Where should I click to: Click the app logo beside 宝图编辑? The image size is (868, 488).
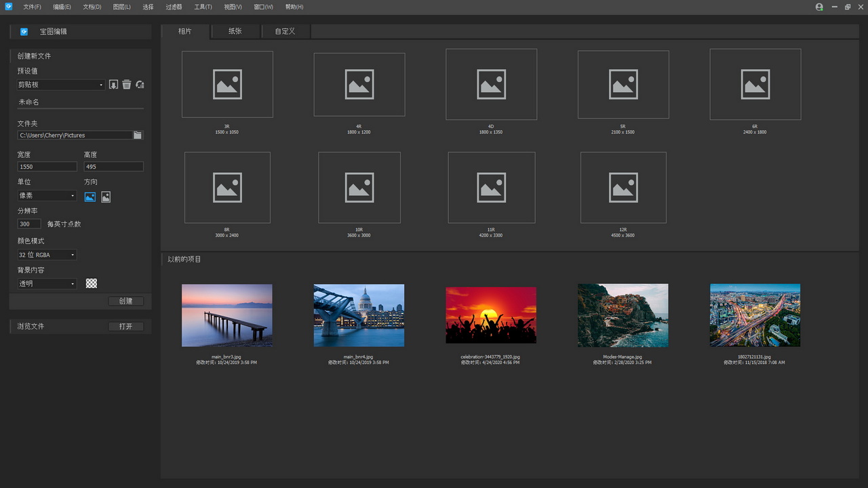pos(24,32)
